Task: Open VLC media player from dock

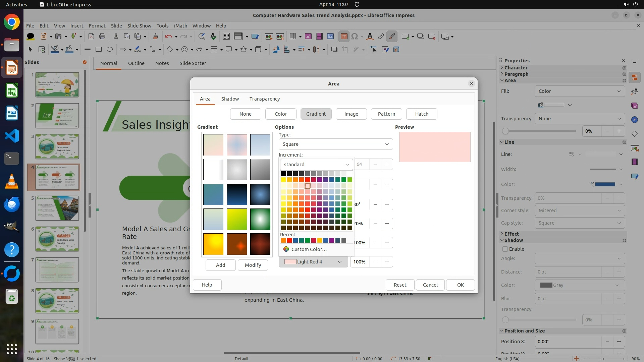Action: [x=12, y=181]
